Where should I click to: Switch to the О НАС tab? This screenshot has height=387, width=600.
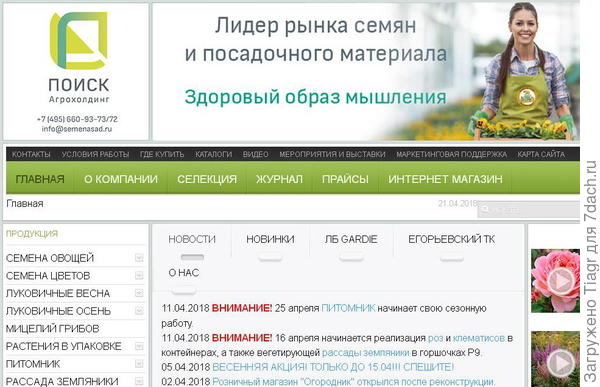click(184, 273)
